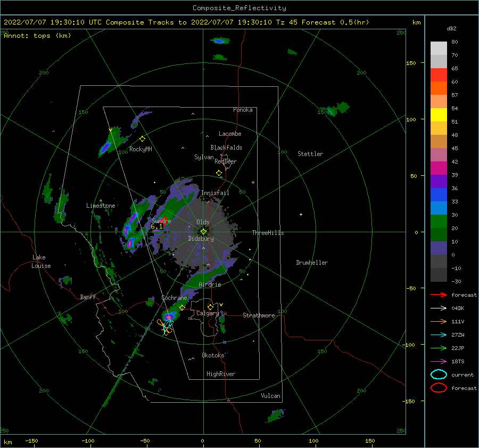Click the storm cell northeast of Stettler
This screenshot has width=479, height=448.
coord(335,109)
